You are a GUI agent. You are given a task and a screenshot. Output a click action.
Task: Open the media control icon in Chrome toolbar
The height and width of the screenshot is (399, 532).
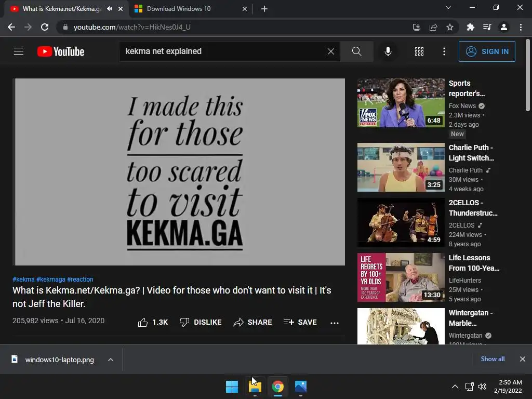pos(487,27)
